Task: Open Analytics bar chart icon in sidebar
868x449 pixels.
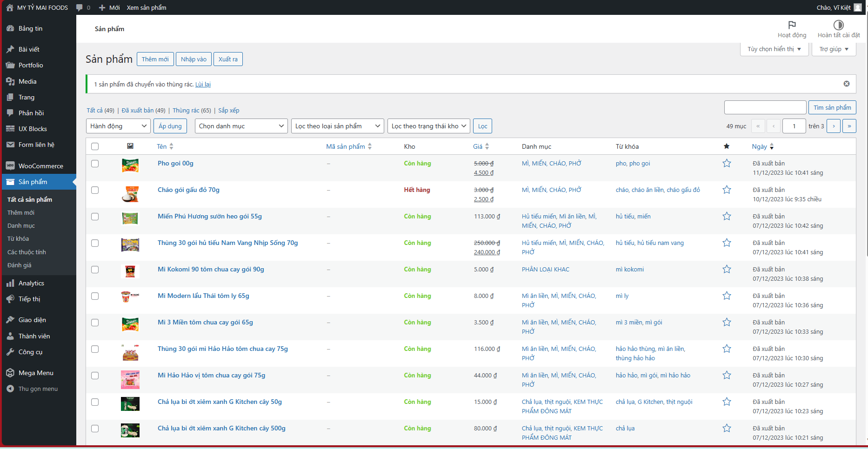Action: [x=10, y=283]
